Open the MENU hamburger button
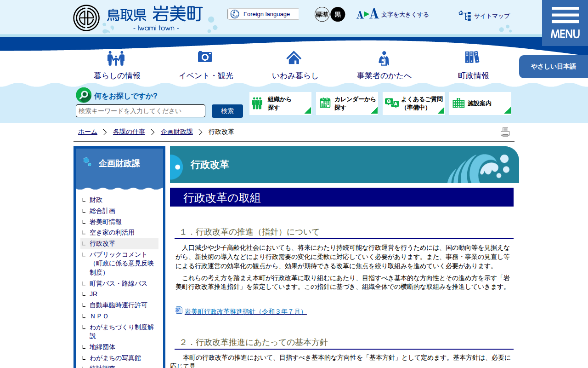Image resolution: width=588 pixels, height=368 pixels. 565,23
